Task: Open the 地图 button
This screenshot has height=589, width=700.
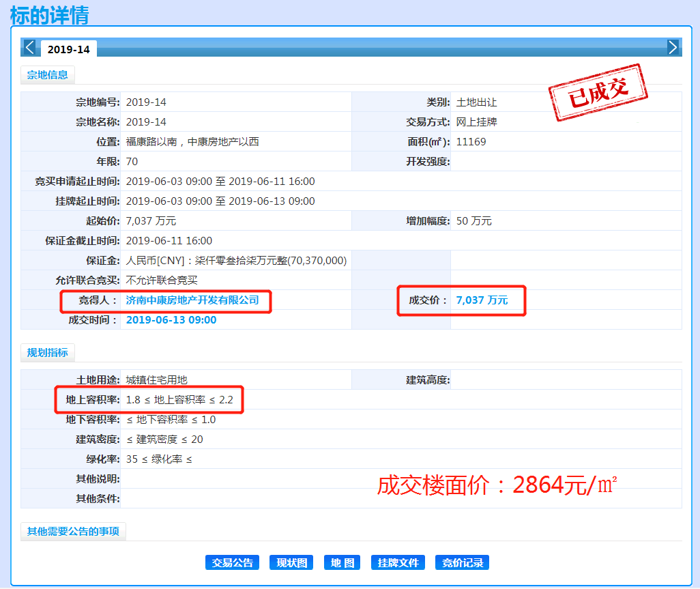Action: pos(342,562)
